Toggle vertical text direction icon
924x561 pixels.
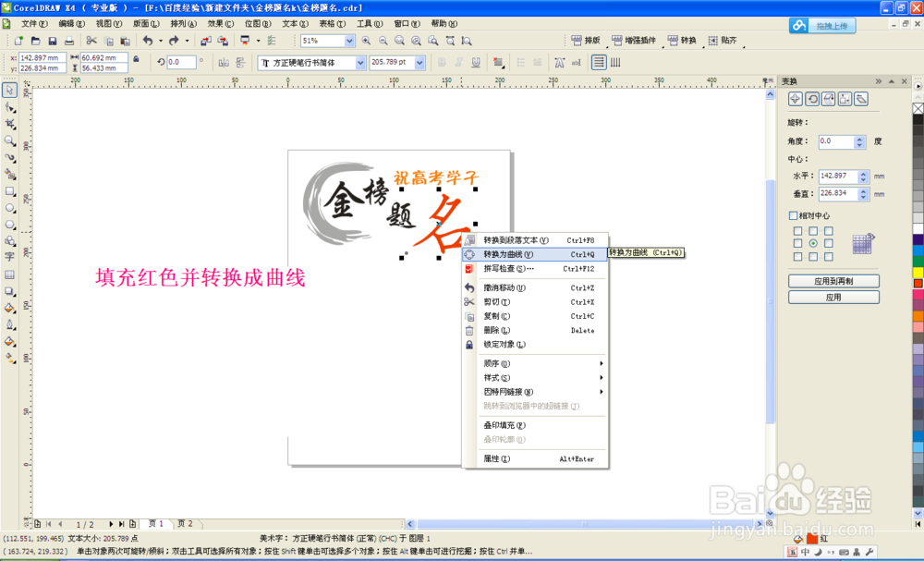pos(615,63)
